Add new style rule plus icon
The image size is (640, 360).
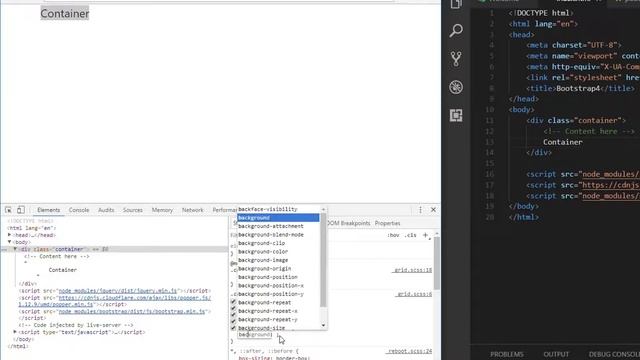[x=425, y=235]
